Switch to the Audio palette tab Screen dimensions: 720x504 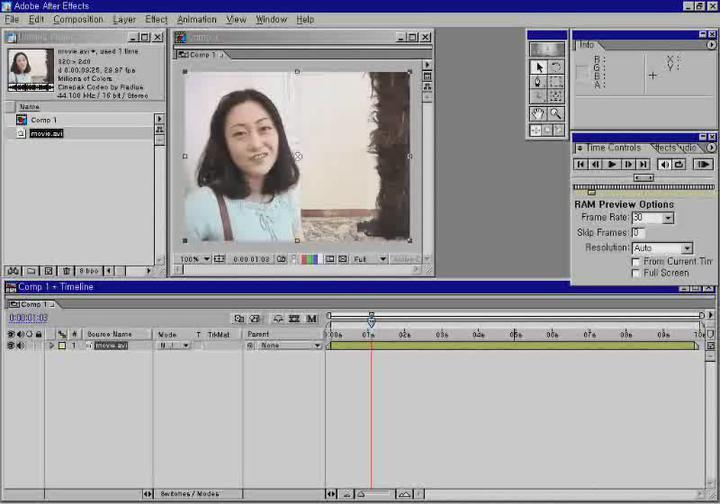689,148
